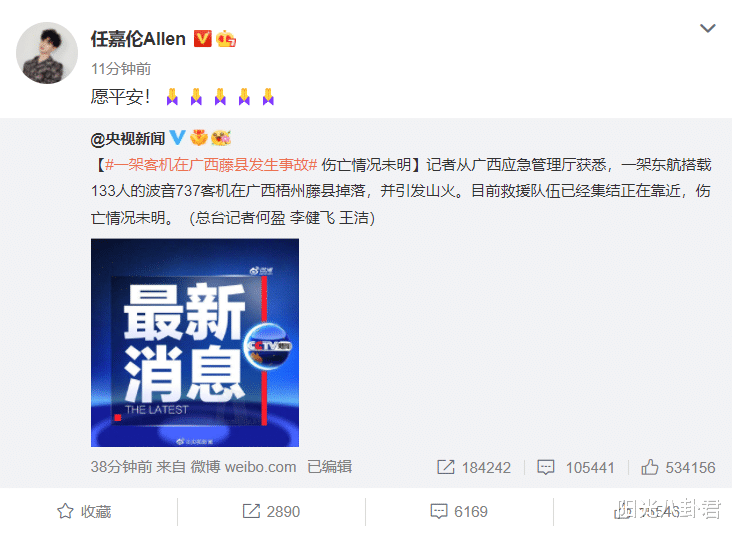Click the orange V verified badge

click(202, 39)
